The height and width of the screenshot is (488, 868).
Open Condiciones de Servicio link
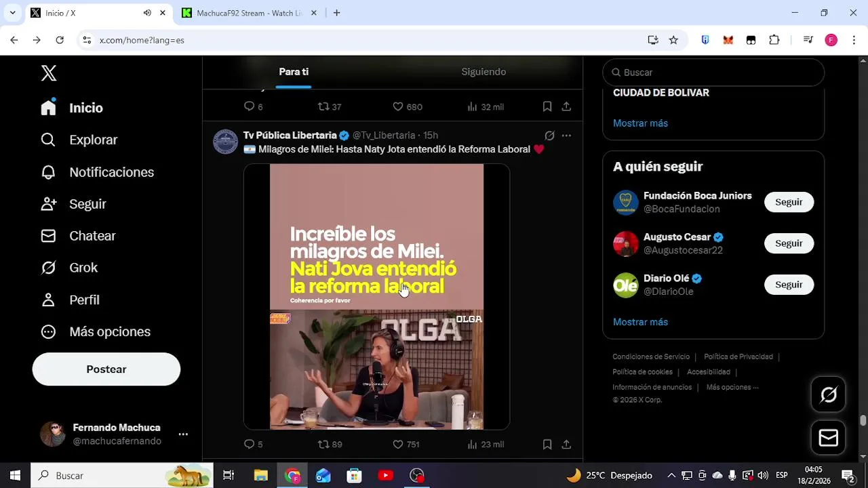[651, 357]
